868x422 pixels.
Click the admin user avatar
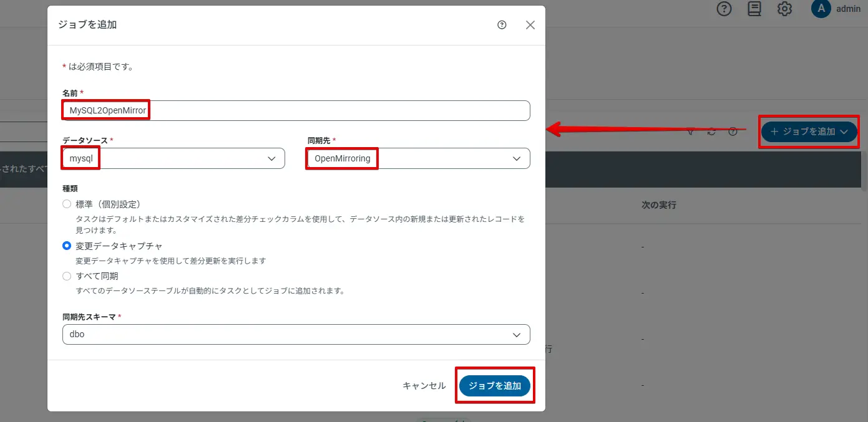tap(821, 9)
